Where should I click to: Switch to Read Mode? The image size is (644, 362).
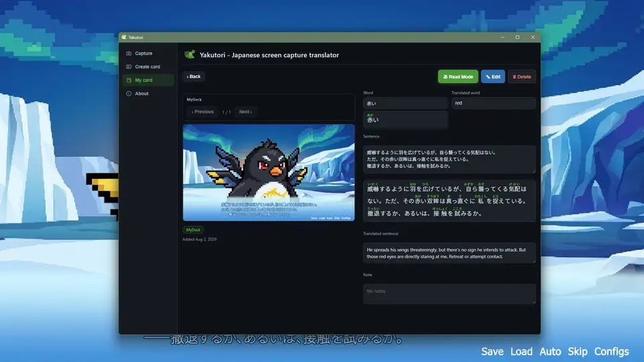(458, 76)
